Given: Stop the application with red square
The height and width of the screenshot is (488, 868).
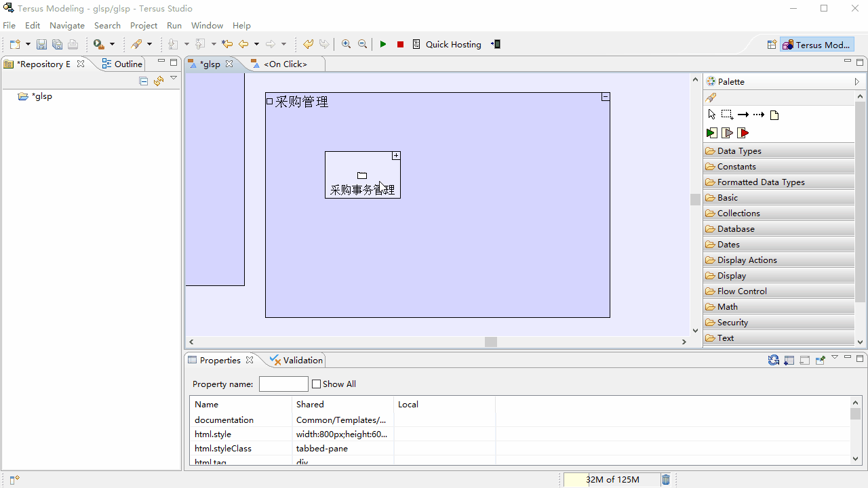Looking at the screenshot, I should (400, 44).
